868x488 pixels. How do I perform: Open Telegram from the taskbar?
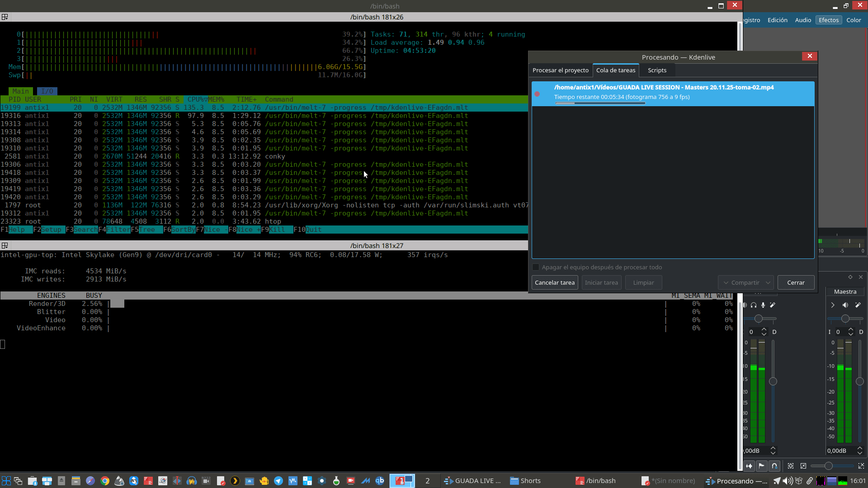(x=278, y=481)
